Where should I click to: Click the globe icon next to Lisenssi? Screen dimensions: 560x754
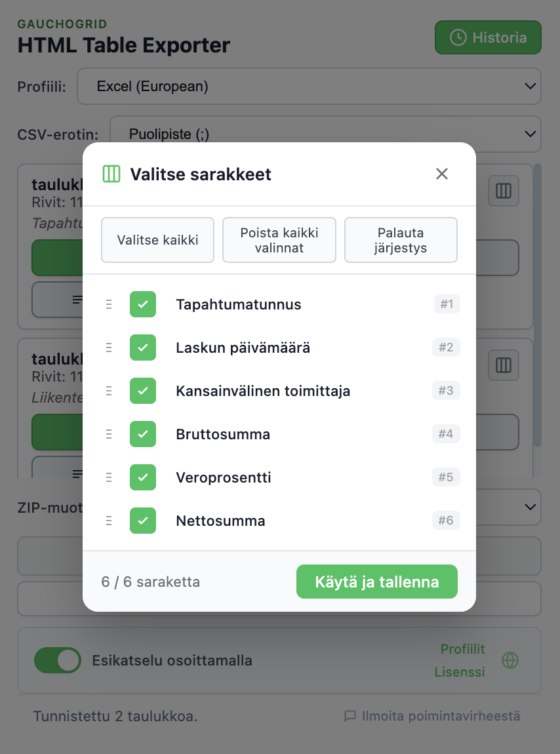click(510, 660)
